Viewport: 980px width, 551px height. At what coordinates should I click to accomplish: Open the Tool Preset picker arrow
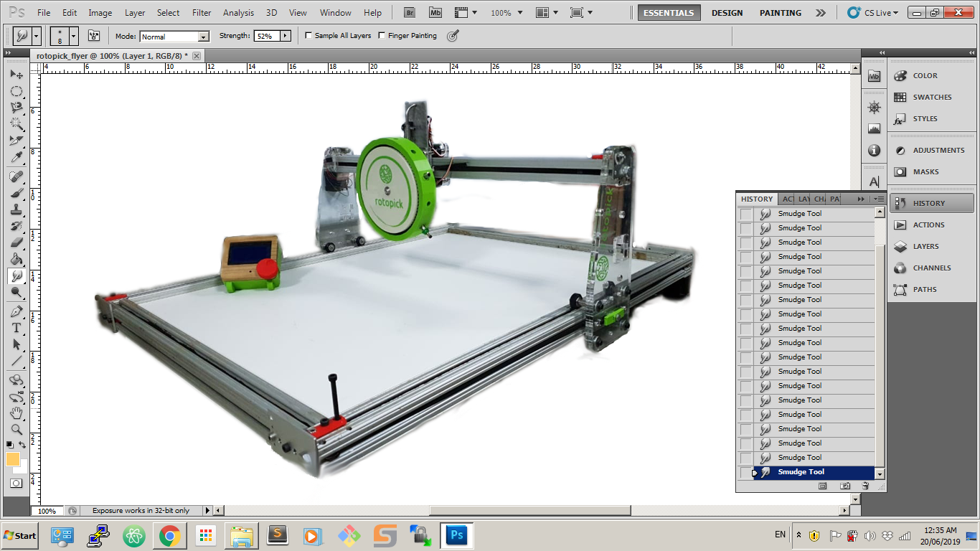pyautogui.click(x=37, y=35)
